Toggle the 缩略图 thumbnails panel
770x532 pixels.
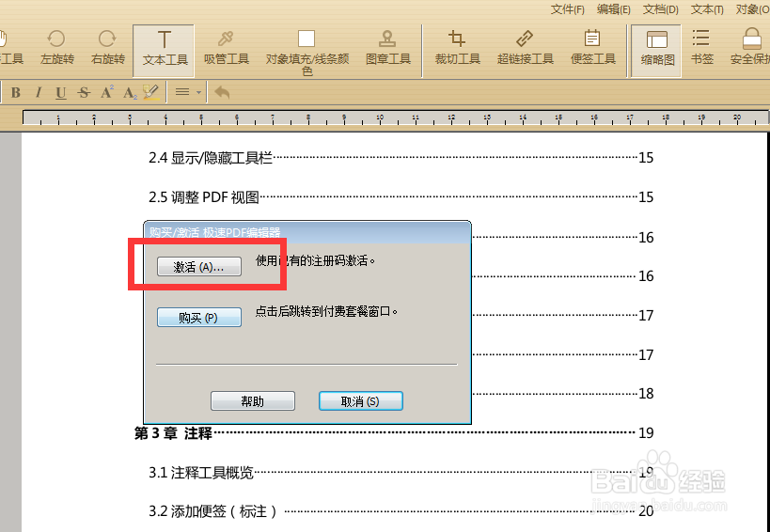(x=656, y=51)
